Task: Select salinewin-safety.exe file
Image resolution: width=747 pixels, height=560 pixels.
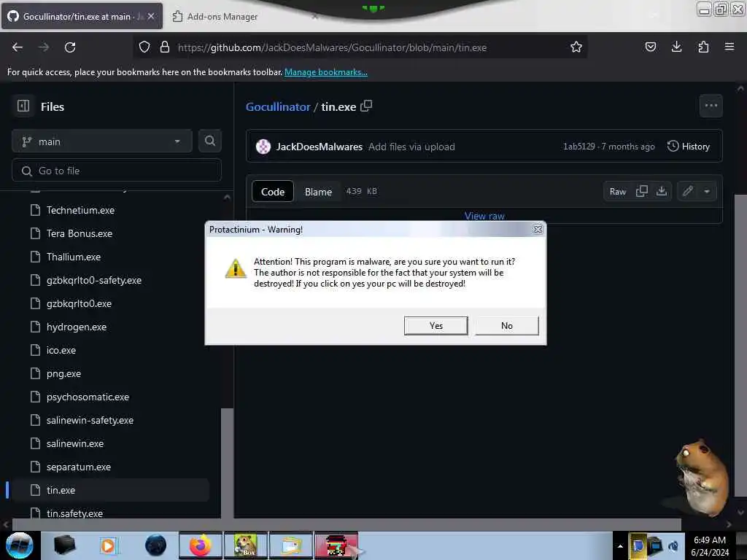Action: click(x=90, y=420)
